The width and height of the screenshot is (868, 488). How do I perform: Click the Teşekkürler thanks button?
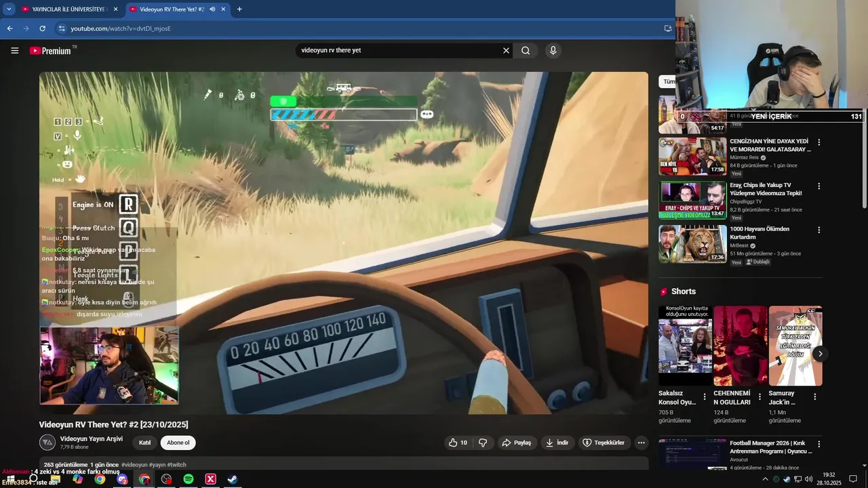pos(603,443)
